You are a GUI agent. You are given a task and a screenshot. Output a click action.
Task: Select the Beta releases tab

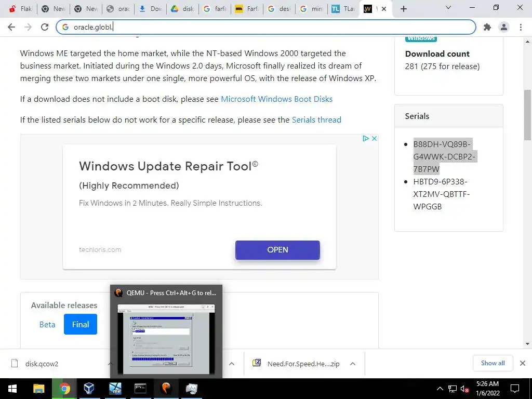(x=47, y=324)
